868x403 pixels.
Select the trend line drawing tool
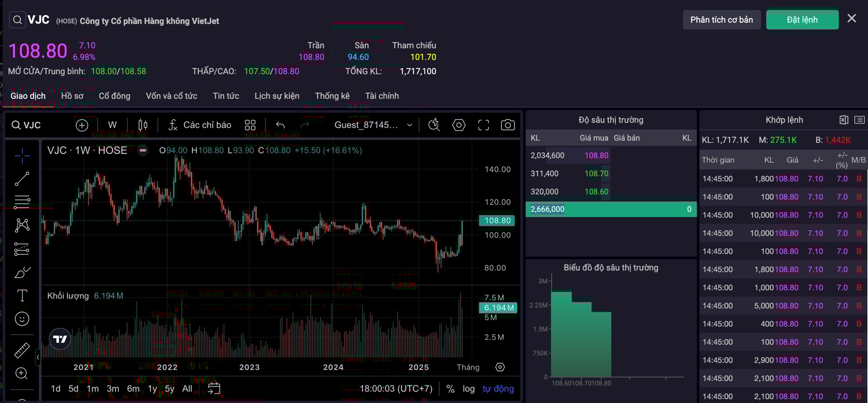(22, 179)
